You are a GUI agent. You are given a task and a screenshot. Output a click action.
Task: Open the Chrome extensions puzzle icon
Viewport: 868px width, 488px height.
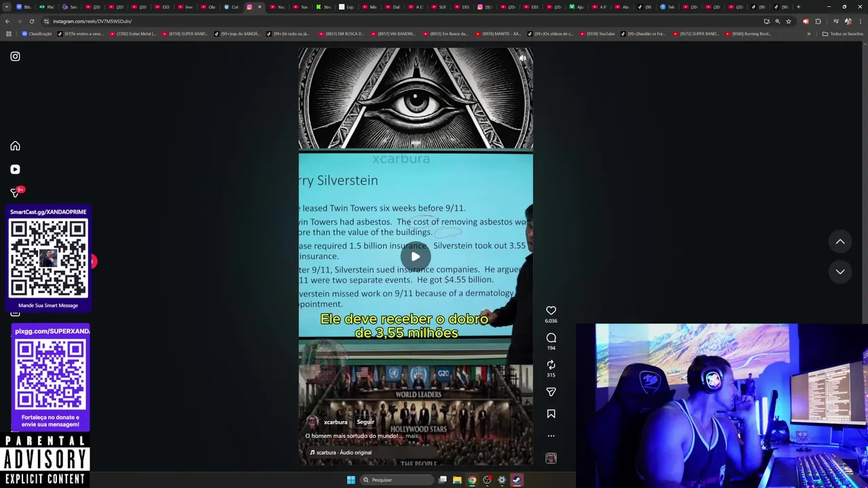click(x=818, y=21)
